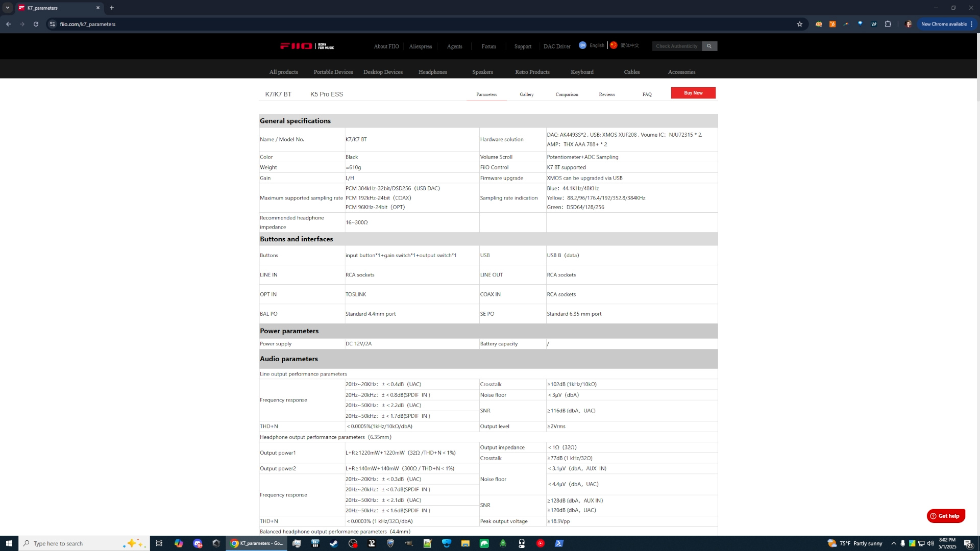Viewport: 980px width, 551px height.
Task: Open the Windows Start menu
Action: pyautogui.click(x=9, y=543)
